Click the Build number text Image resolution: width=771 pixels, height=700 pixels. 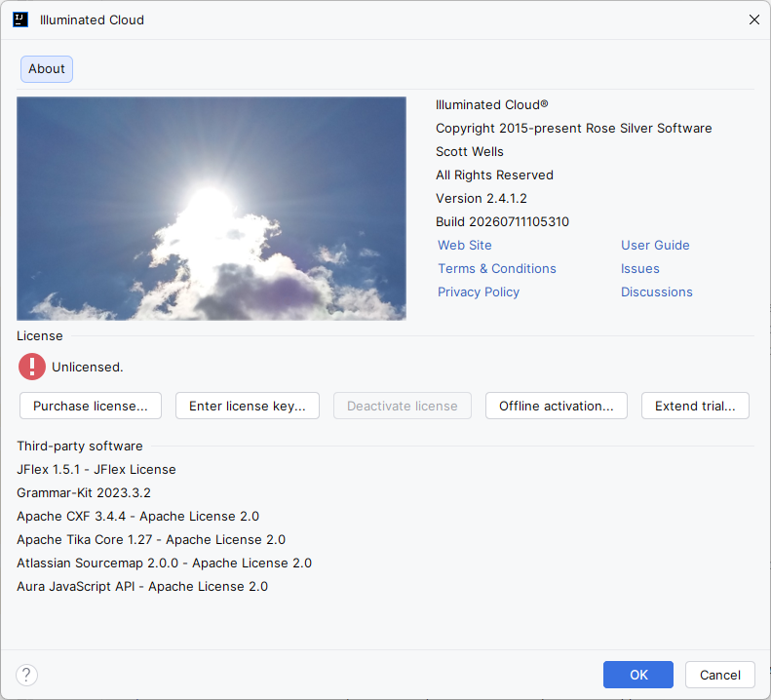pos(502,222)
